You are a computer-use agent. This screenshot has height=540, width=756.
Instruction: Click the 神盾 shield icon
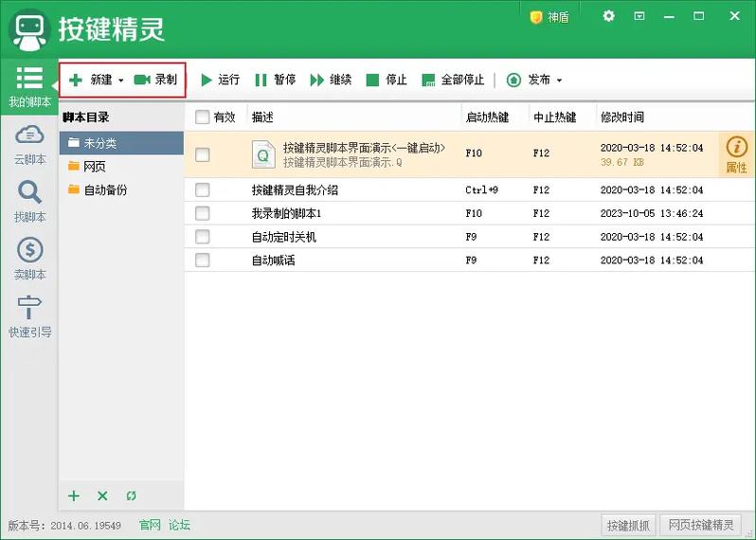tap(535, 17)
